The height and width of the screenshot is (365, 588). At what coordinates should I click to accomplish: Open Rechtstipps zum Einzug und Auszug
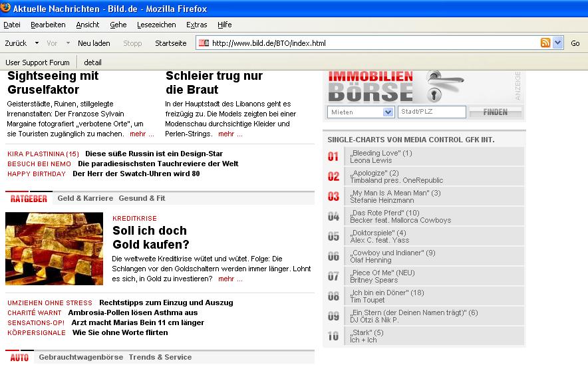click(166, 303)
